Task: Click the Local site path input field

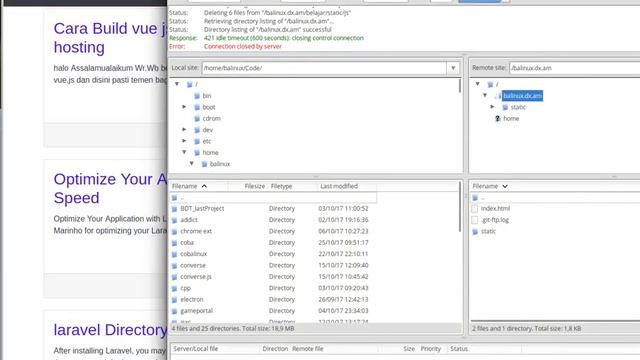Action: [324, 68]
